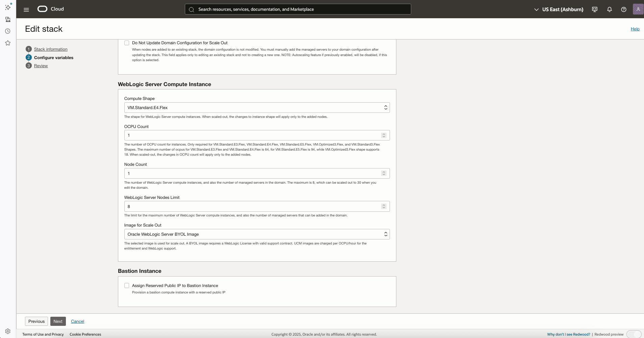The height and width of the screenshot is (338, 644).
Task: Open the user profile avatar menu
Action: pos(638,9)
